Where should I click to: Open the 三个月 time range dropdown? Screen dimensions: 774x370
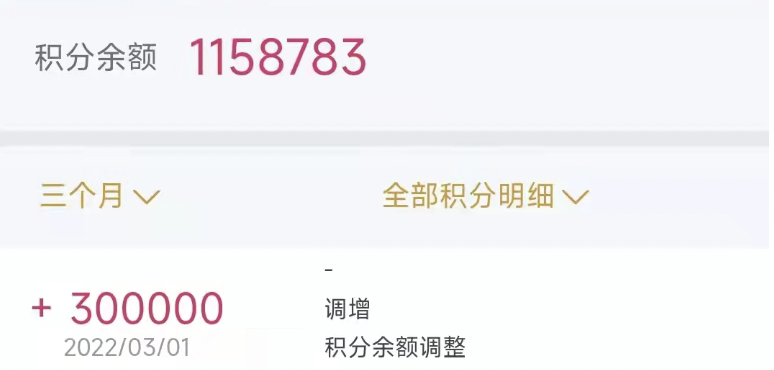pos(100,197)
